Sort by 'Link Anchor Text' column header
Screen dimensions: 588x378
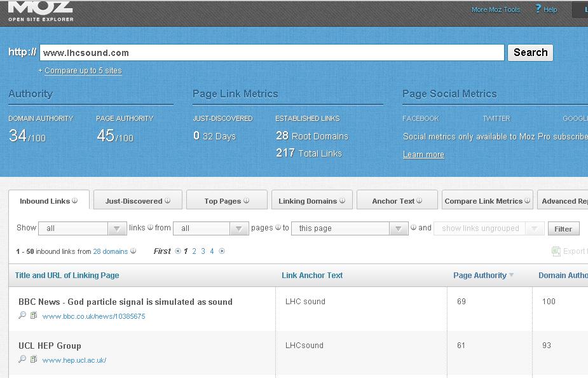tap(312, 275)
